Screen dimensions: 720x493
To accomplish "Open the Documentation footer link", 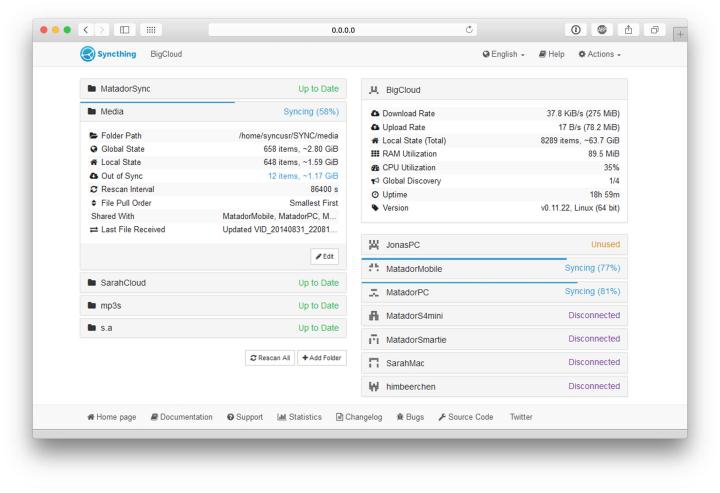I will pyautogui.click(x=182, y=417).
